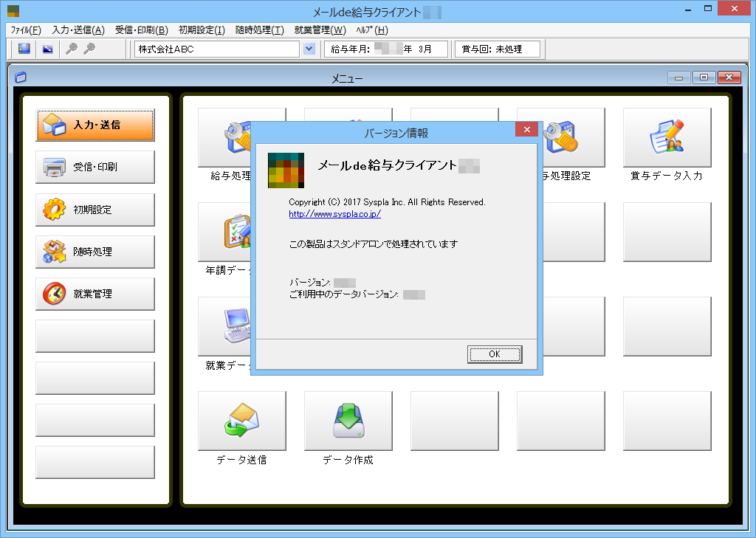Click the first key icon in toolbar
This screenshot has width=756, height=538.
click(x=72, y=49)
